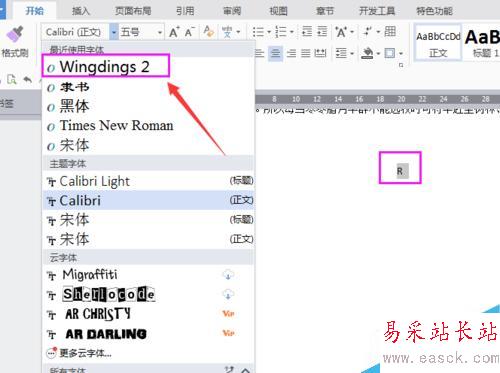The height and width of the screenshot is (373, 500).
Task: Click the Chinese layout 'A' icon
Action: click(x=341, y=32)
